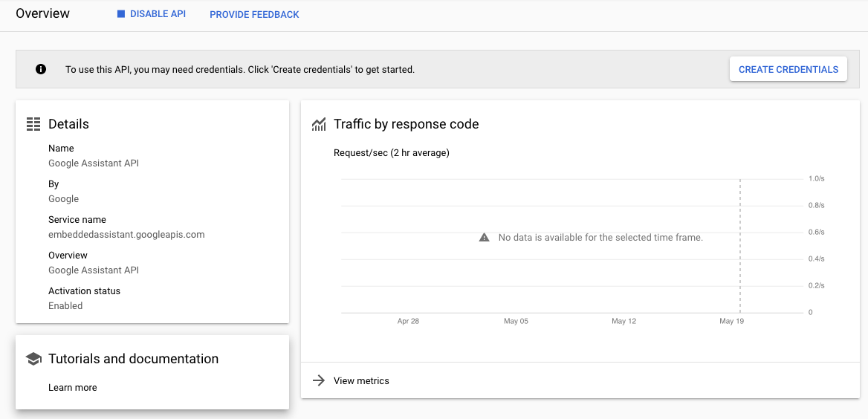Click the credentials banner message text
The image size is (868, 419).
[x=240, y=70]
